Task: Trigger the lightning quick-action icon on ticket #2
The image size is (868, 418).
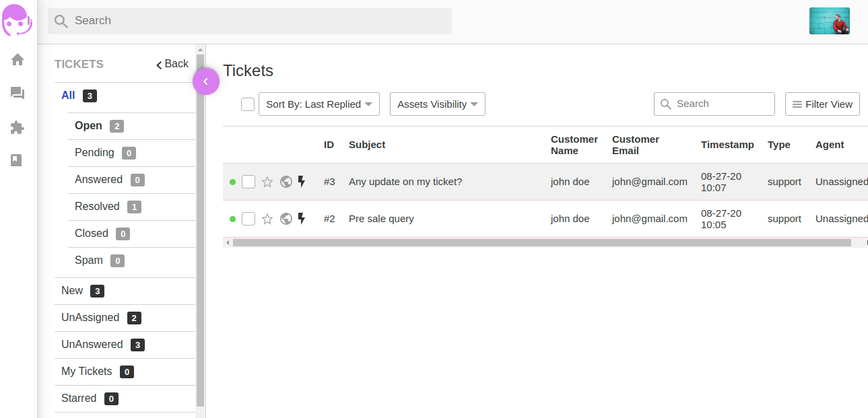Action: coord(301,218)
